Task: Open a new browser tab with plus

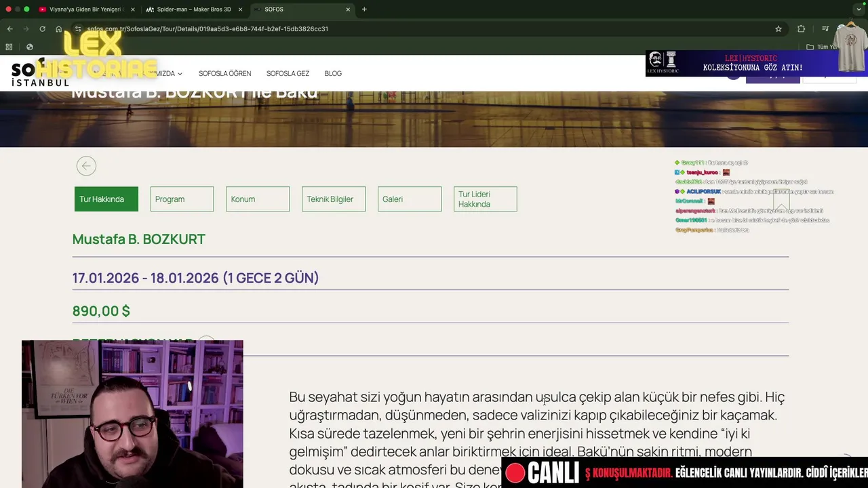Action: (x=364, y=9)
